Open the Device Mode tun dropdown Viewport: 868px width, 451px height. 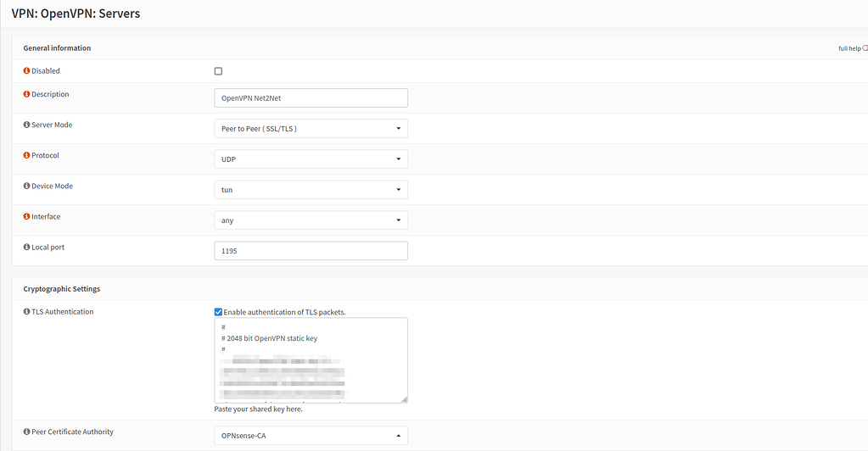point(311,190)
